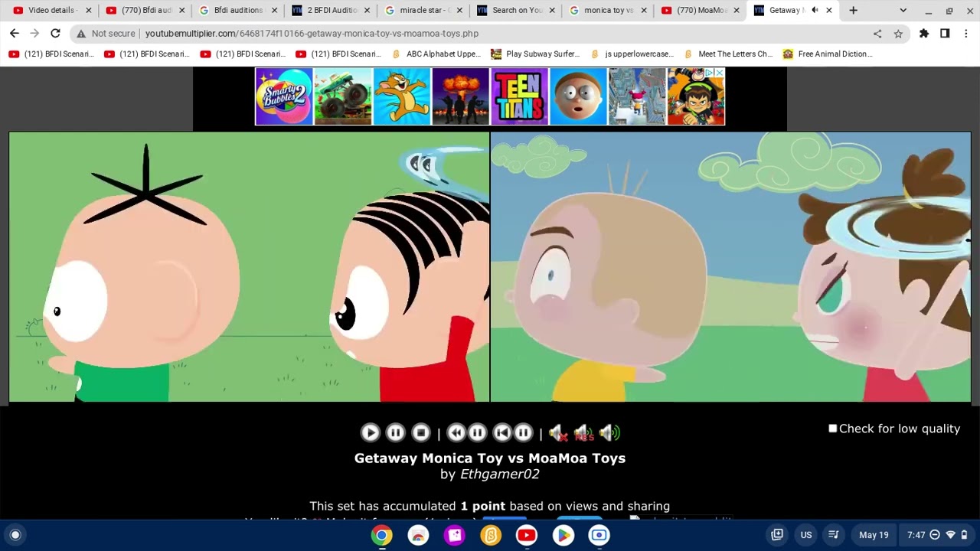Click the Monica Toy video on the left
Image resolution: width=980 pixels, height=551 pixels.
(x=249, y=267)
